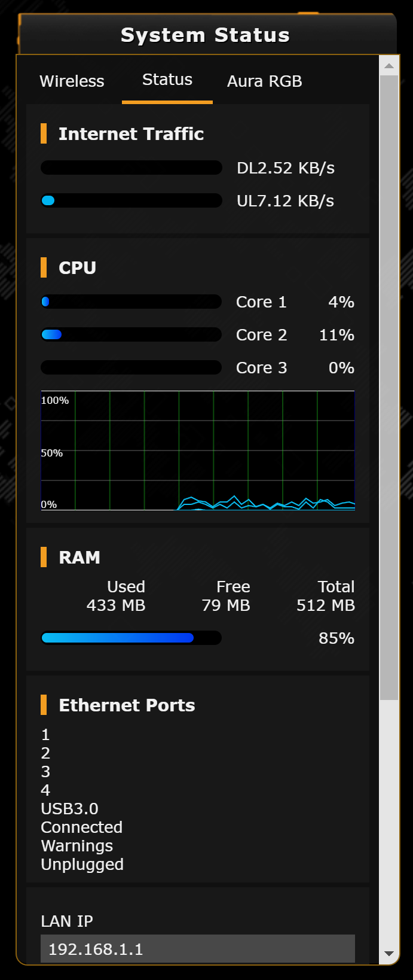The width and height of the screenshot is (413, 980).
Task: Click the orange accent bar beside RAM
Action: [44, 557]
